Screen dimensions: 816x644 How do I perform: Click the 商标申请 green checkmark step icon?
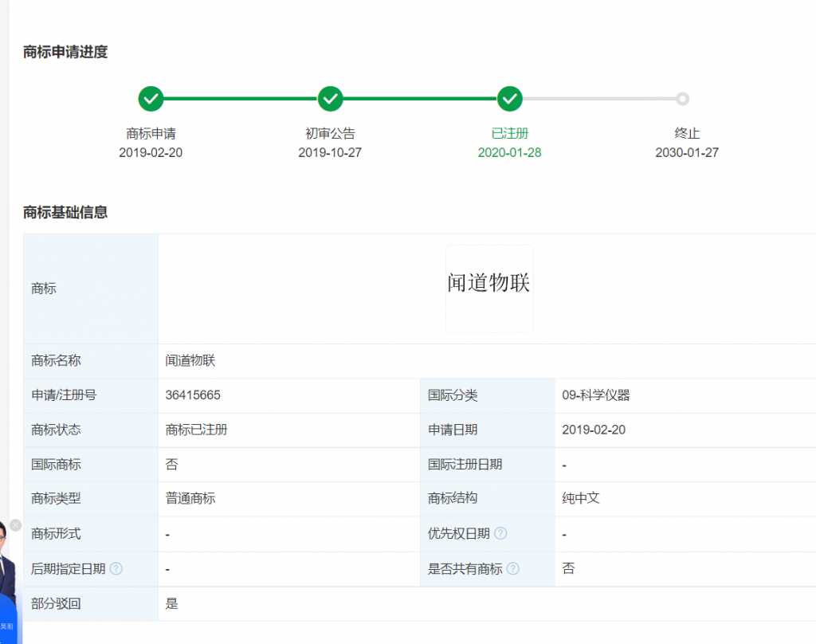point(151,99)
